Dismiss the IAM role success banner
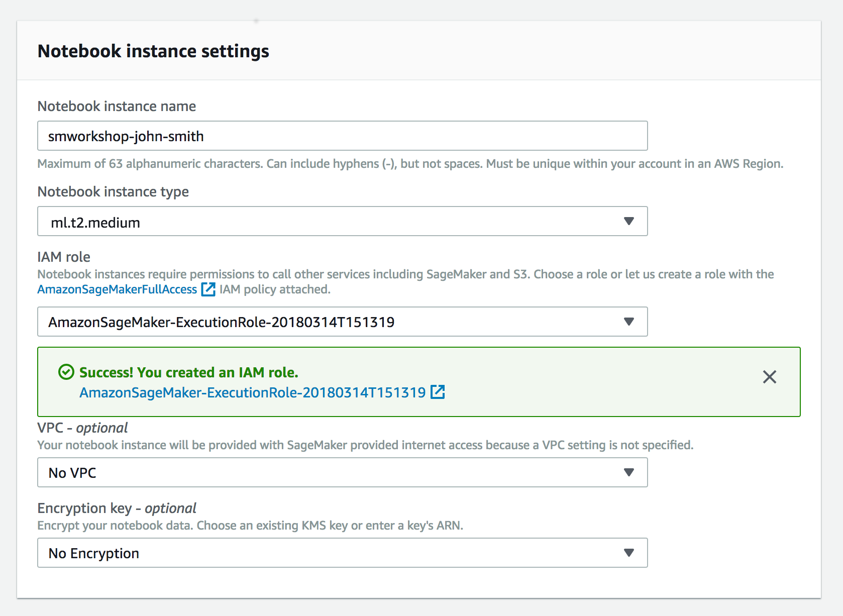The image size is (843, 616). point(769,377)
